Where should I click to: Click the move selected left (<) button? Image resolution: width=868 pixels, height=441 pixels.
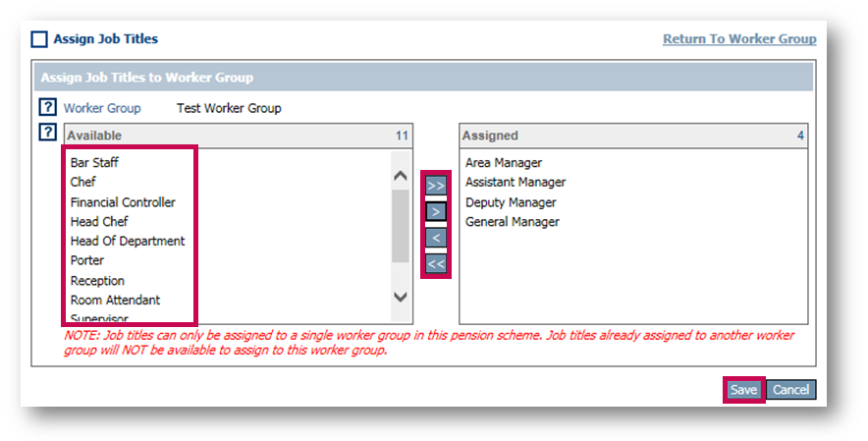click(x=436, y=238)
